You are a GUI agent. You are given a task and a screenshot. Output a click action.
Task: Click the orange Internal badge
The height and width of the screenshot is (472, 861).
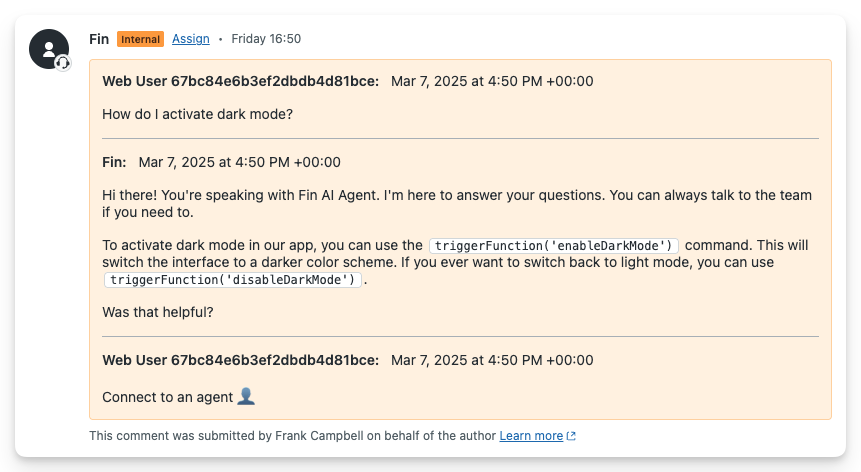(140, 39)
